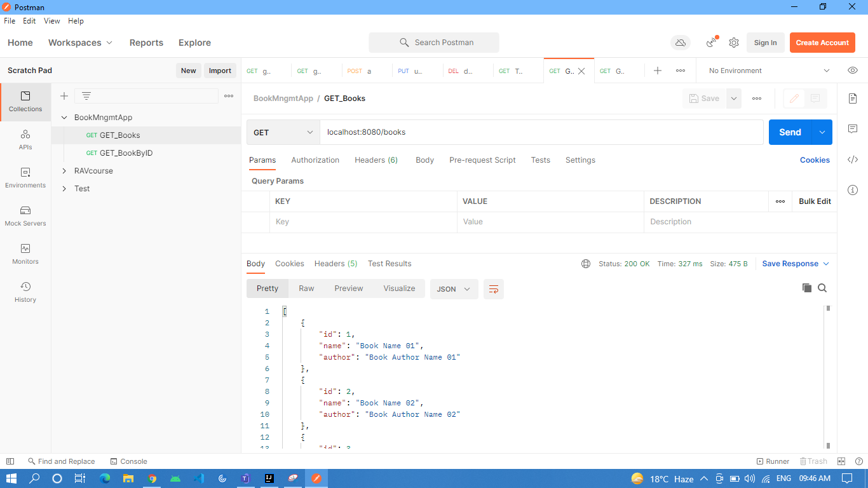Click the edit pencil icon
The width and height of the screenshot is (868, 488).
coord(794,98)
